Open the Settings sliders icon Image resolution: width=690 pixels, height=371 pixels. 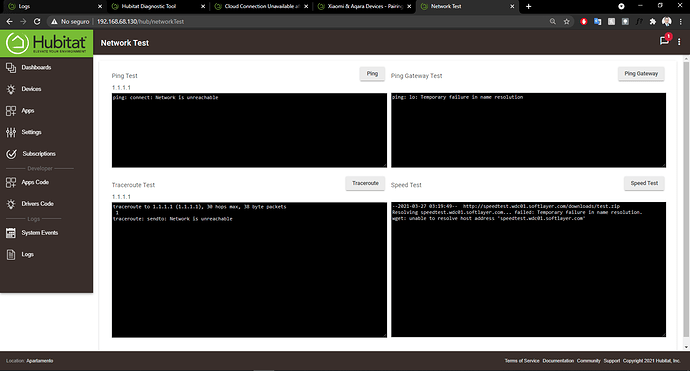11,132
